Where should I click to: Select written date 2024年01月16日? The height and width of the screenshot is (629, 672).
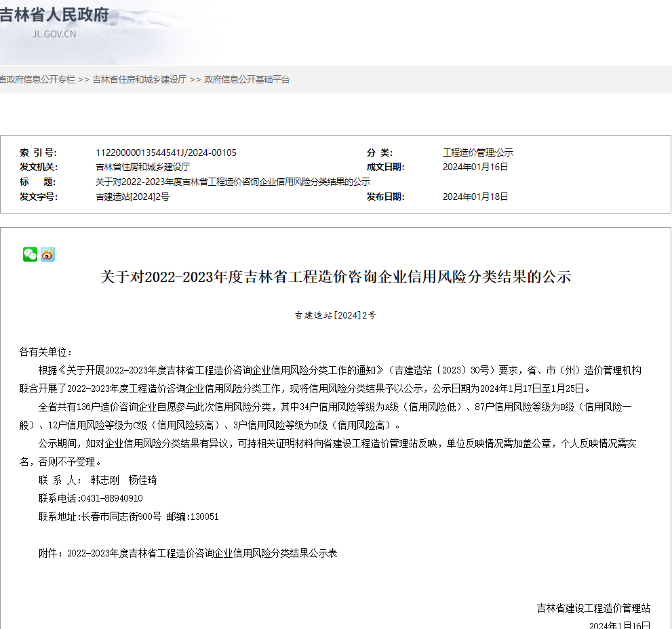475,167
